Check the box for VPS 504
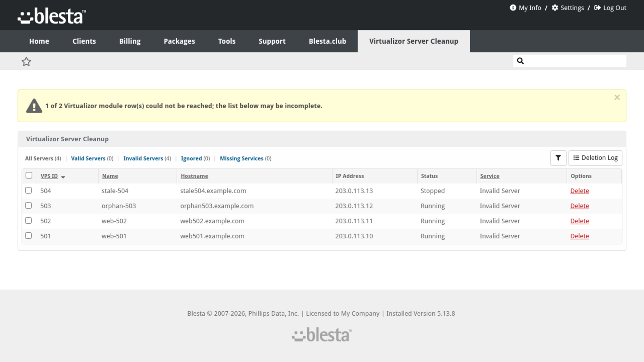 (x=29, y=190)
